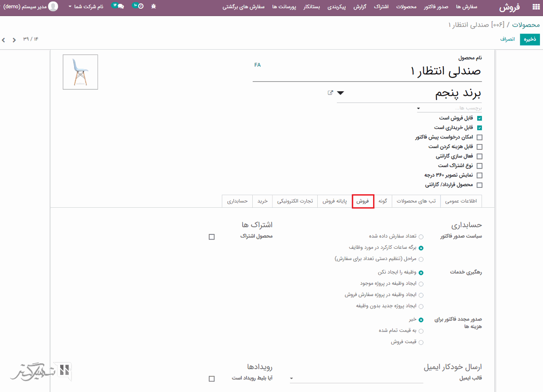The width and height of the screenshot is (543, 392).
Task: Open the 'محصولات' top menu item
Action: [x=407, y=7]
